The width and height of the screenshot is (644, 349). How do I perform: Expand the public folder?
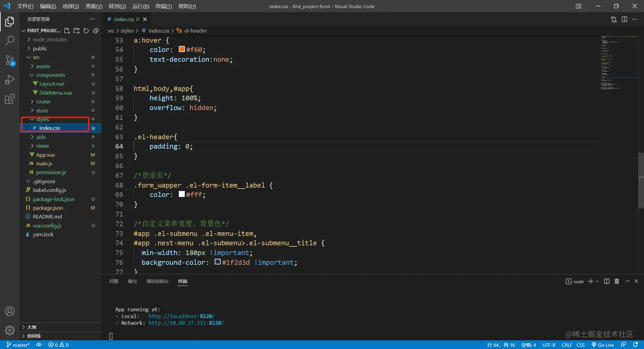[x=40, y=49]
